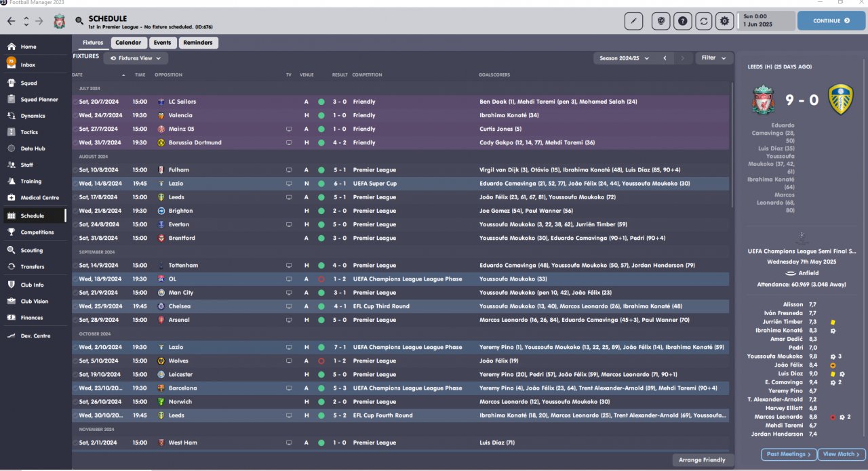Go forward with the right arrow

tap(39, 21)
